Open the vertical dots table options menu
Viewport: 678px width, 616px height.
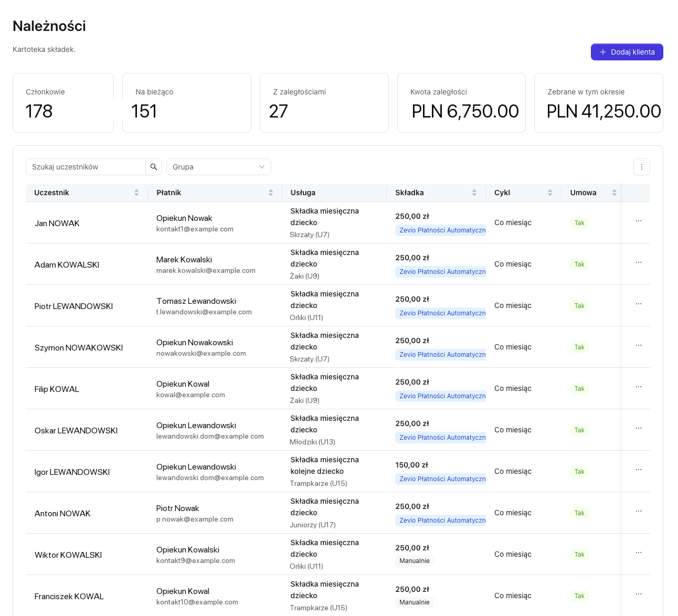pos(642,167)
